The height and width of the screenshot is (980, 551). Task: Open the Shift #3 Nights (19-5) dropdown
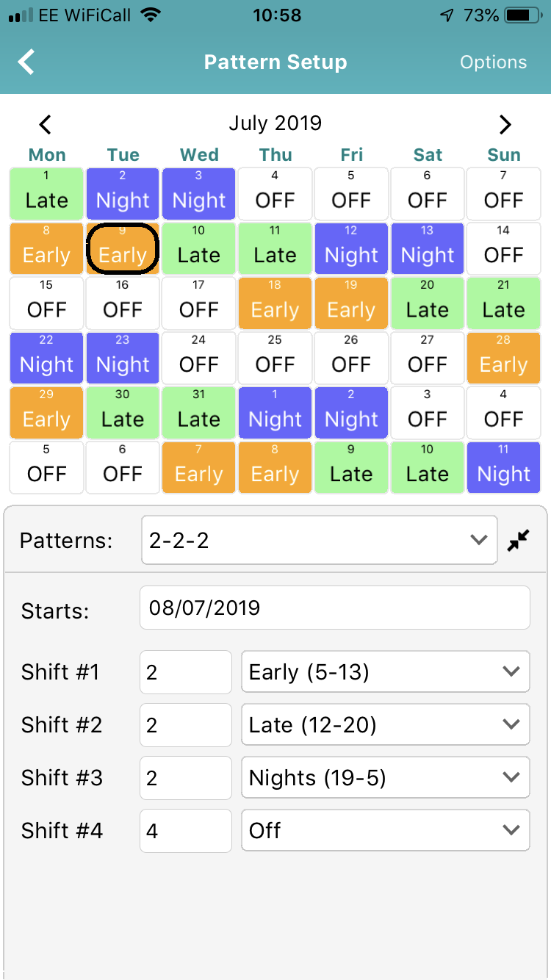[x=385, y=777]
